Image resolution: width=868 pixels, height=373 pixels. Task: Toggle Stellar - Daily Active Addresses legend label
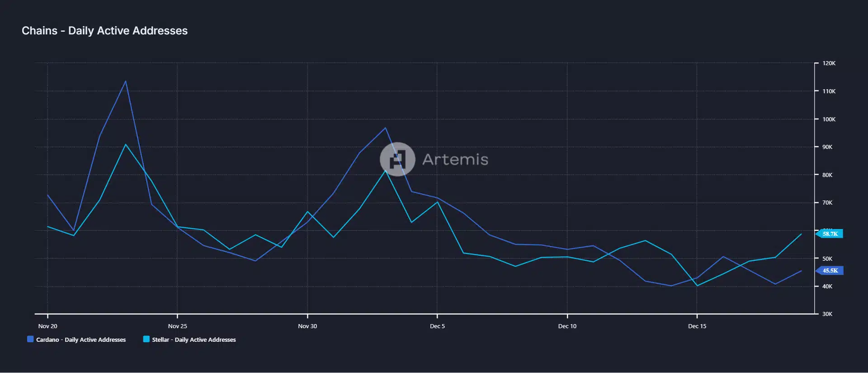tap(194, 340)
